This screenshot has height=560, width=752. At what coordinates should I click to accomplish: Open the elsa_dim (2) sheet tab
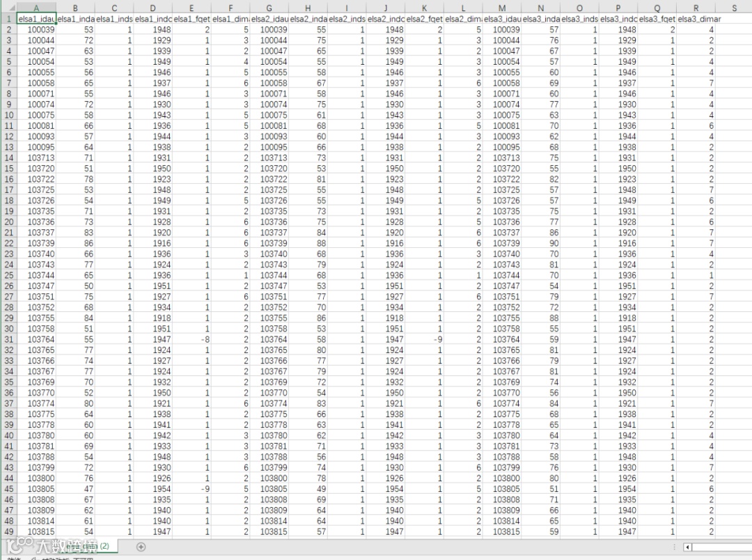(x=86, y=546)
